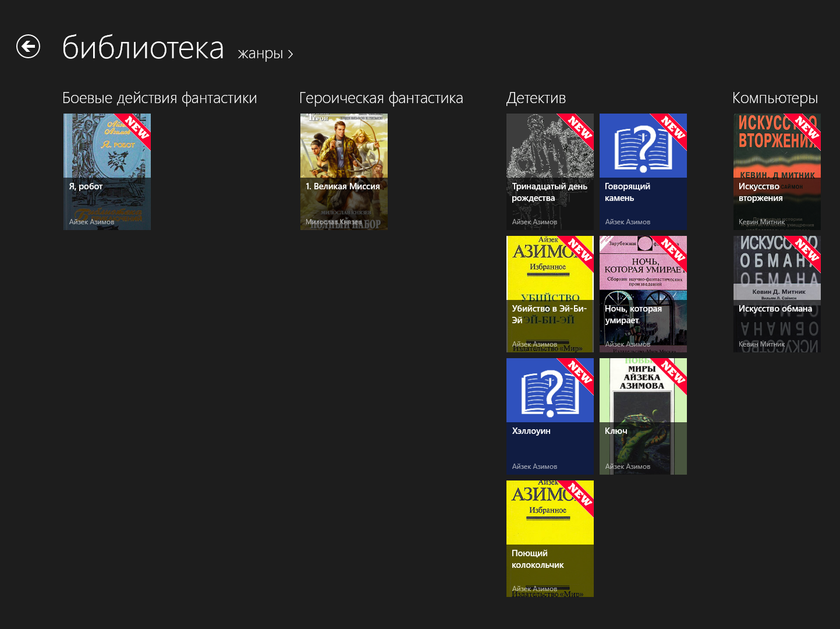This screenshot has width=840, height=629.
Task: Click author Кевин Митник under Искусство обмана
Action: (762, 344)
